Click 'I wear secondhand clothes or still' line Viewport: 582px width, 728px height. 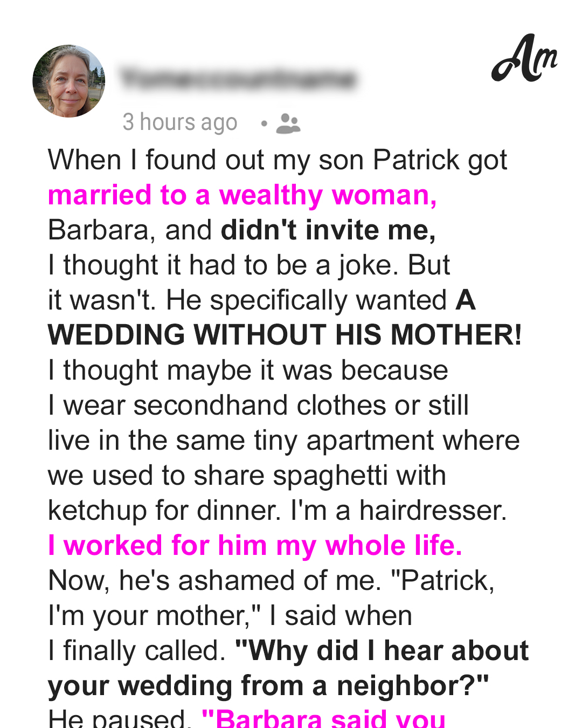click(x=258, y=406)
